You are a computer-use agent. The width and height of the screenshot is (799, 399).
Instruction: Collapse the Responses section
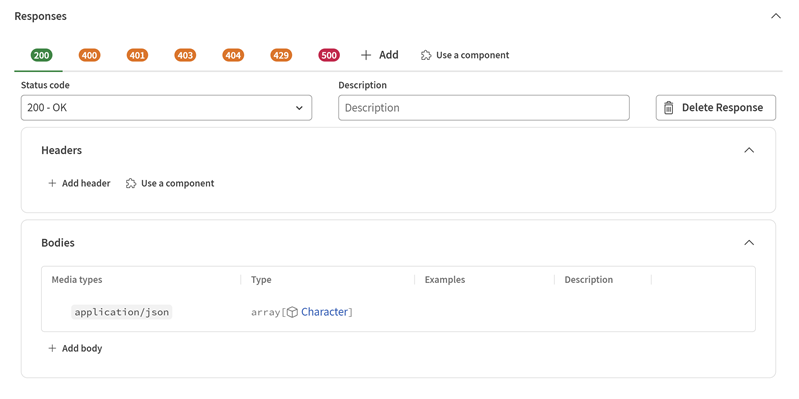[776, 16]
